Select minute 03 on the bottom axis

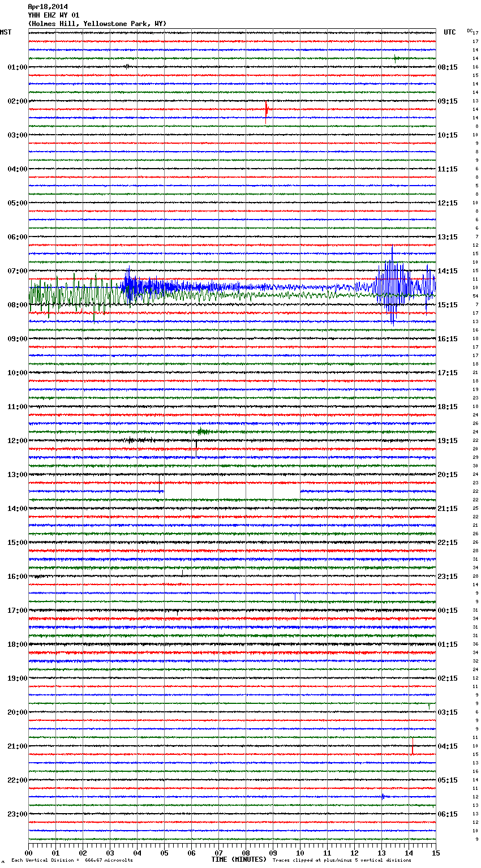click(x=110, y=853)
